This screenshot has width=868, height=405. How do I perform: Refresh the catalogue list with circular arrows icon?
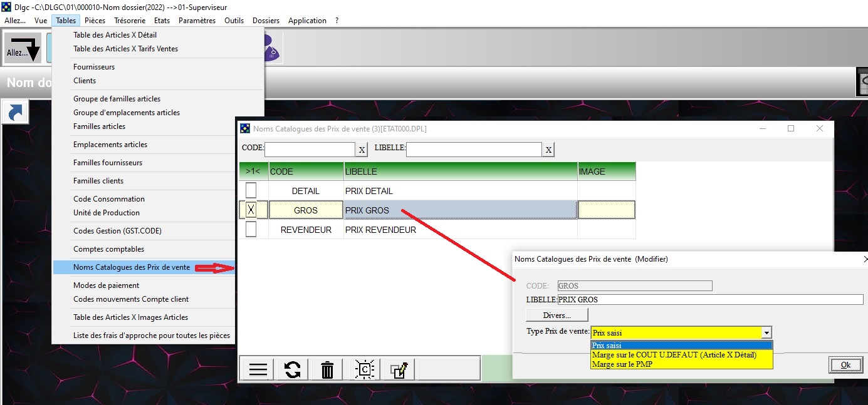[x=293, y=369]
